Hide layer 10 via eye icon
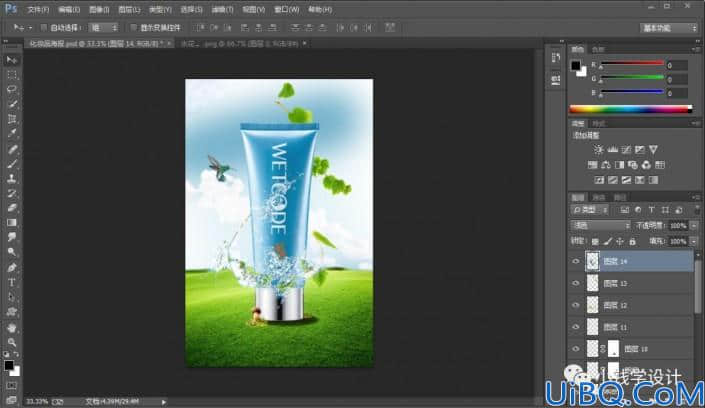The image size is (705, 408). point(576,349)
